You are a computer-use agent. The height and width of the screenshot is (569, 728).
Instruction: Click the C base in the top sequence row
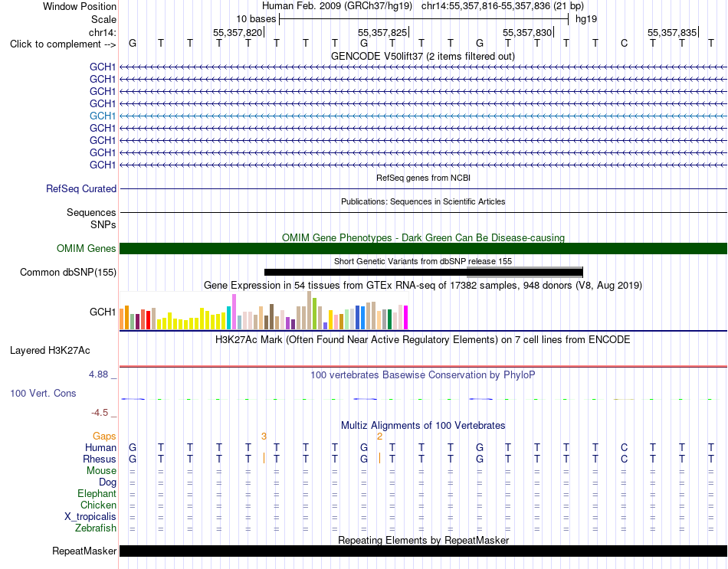[624, 44]
